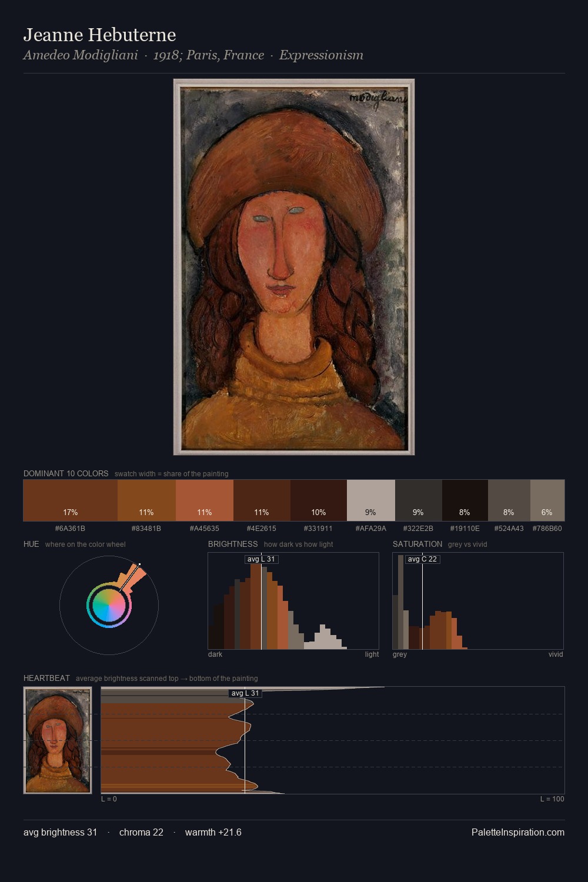Click the 'vivid' axis label

point(556,654)
